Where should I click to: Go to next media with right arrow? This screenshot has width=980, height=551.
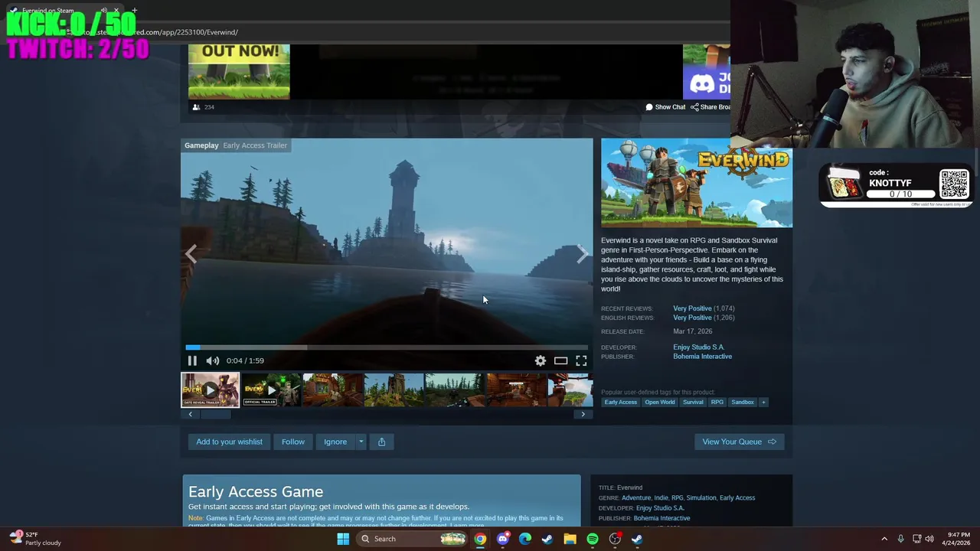pyautogui.click(x=583, y=253)
